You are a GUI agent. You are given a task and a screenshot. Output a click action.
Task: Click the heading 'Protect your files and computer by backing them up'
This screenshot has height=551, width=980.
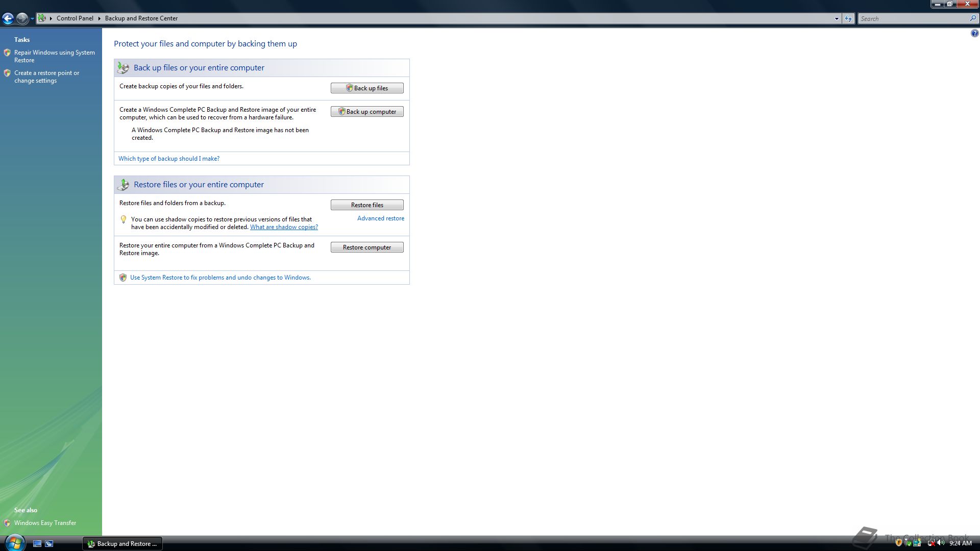[205, 44]
